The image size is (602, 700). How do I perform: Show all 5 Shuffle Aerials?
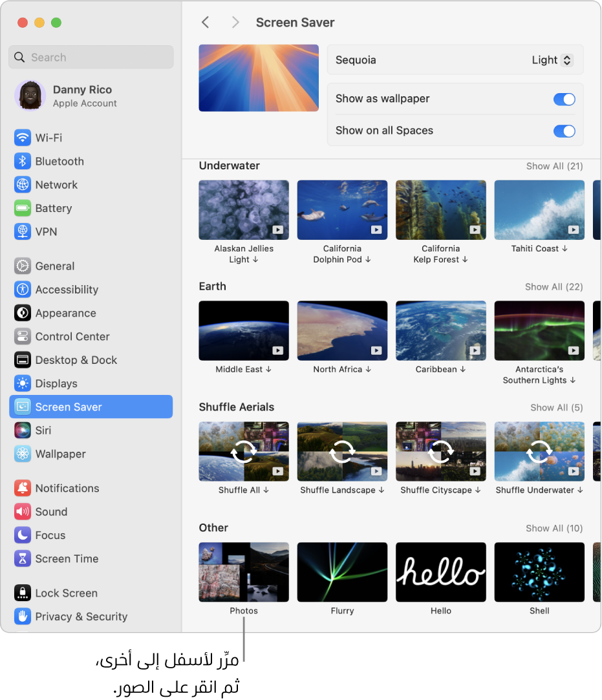[557, 408]
